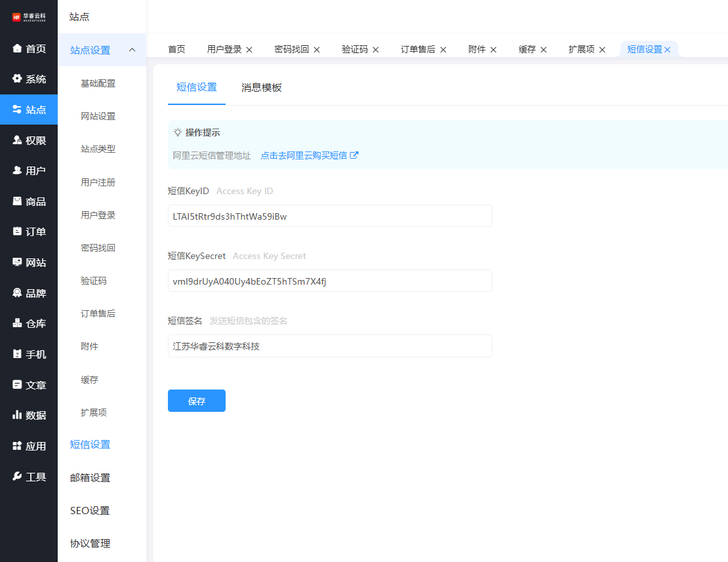Click the envelope icon for 商品
The height and width of the screenshot is (562, 728).
point(17,201)
